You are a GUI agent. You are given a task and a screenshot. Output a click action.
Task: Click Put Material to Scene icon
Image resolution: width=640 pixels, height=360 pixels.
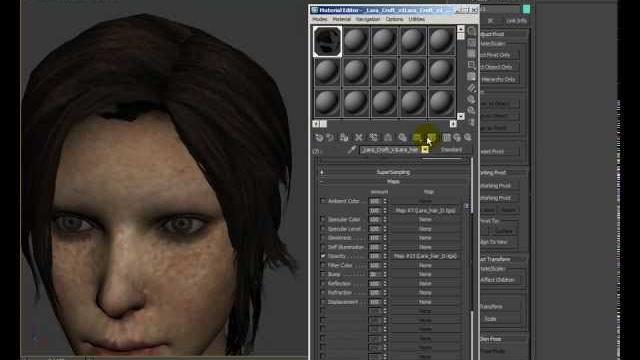tap(330, 138)
